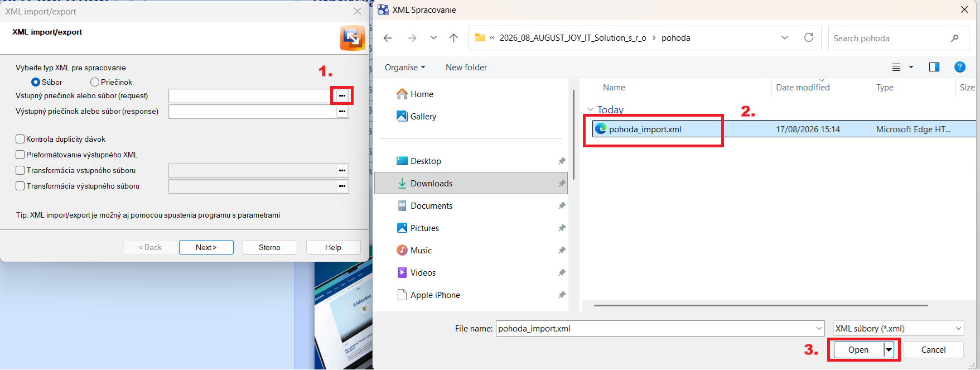
Task: Select the Priečinok radio button
Action: click(x=95, y=82)
